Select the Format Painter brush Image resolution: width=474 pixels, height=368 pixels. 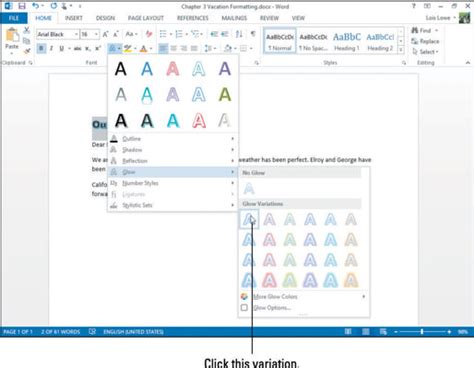tap(27, 51)
